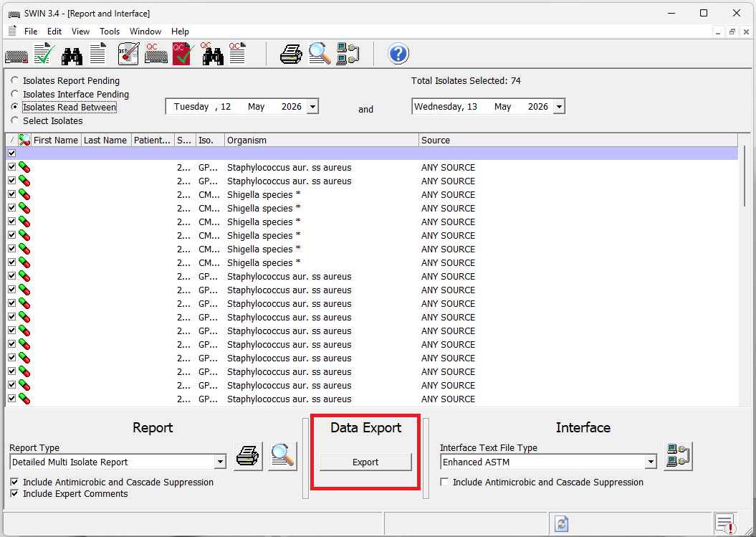Click Wednesday in the end date field

439,107
